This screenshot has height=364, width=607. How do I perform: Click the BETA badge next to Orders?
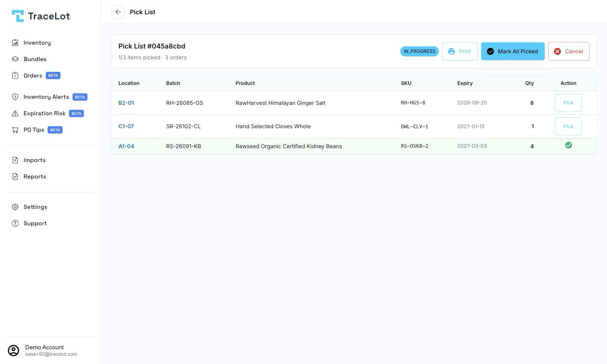(x=53, y=75)
